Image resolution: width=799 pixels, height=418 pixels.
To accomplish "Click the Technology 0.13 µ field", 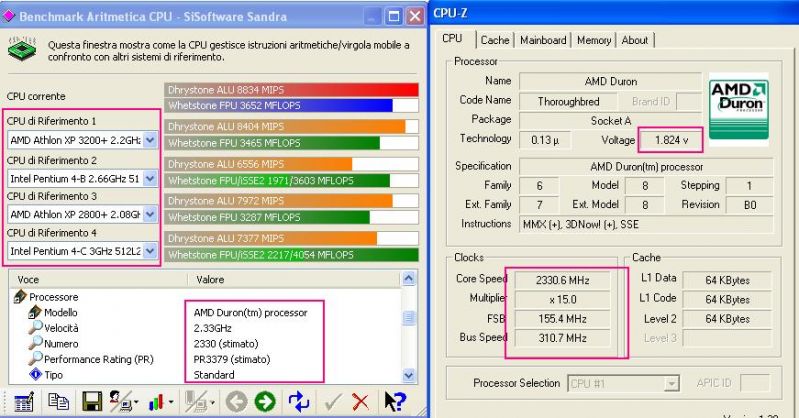I will pyautogui.click(x=545, y=140).
